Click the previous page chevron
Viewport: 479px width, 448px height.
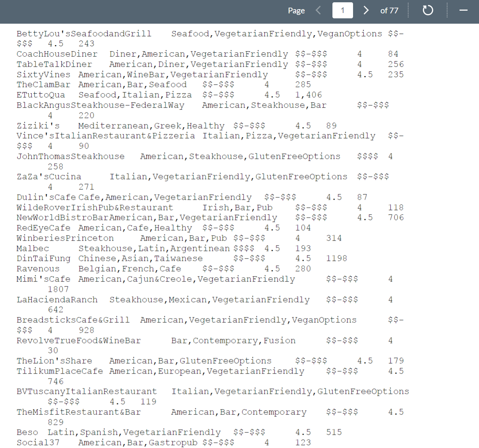(318, 11)
